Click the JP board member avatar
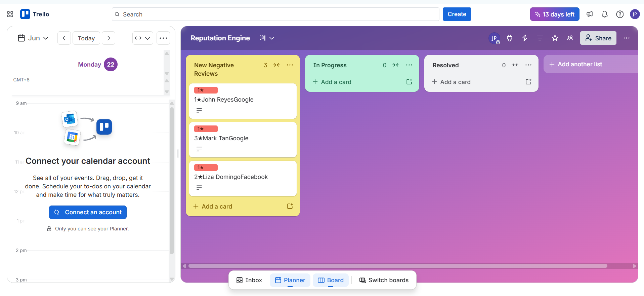 click(494, 38)
